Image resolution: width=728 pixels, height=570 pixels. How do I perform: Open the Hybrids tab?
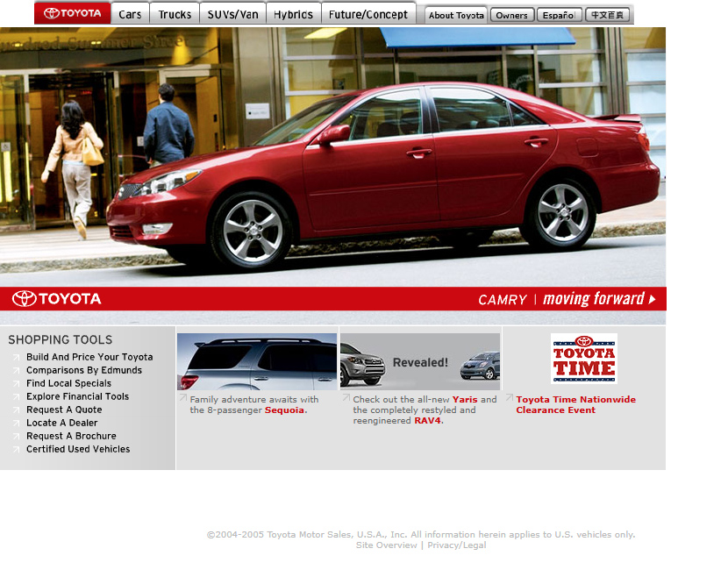[x=294, y=14]
